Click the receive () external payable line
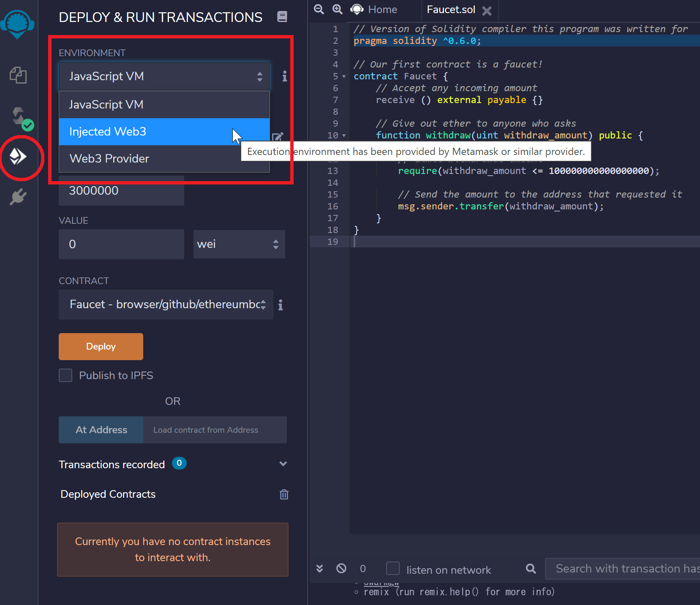700x605 pixels. pos(459,100)
